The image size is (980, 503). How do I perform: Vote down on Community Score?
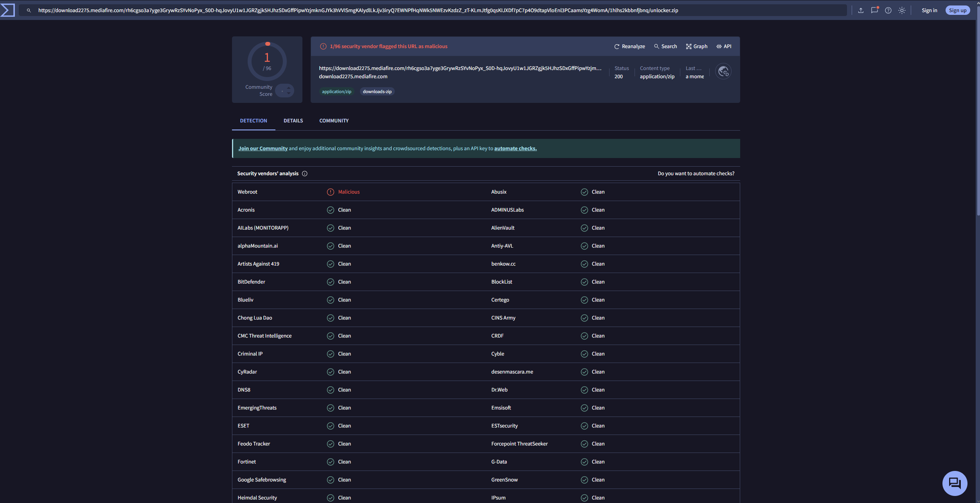(x=289, y=93)
